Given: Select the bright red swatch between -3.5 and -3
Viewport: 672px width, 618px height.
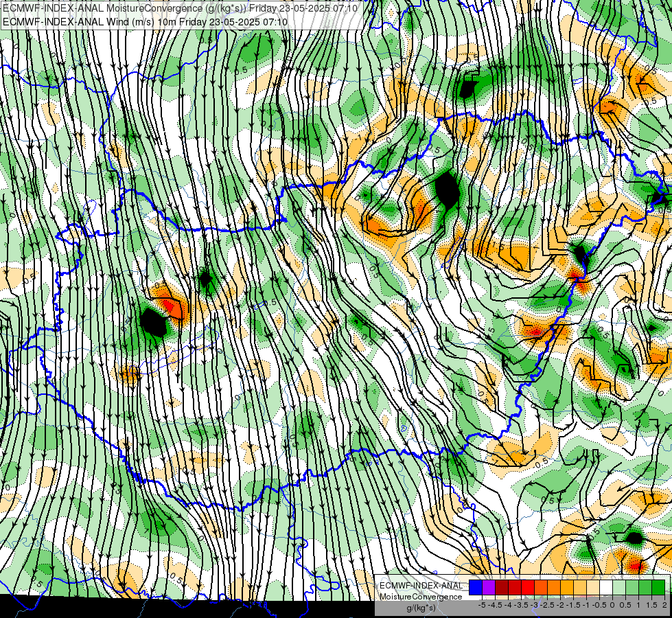Looking at the screenshot, I should click(528, 588).
